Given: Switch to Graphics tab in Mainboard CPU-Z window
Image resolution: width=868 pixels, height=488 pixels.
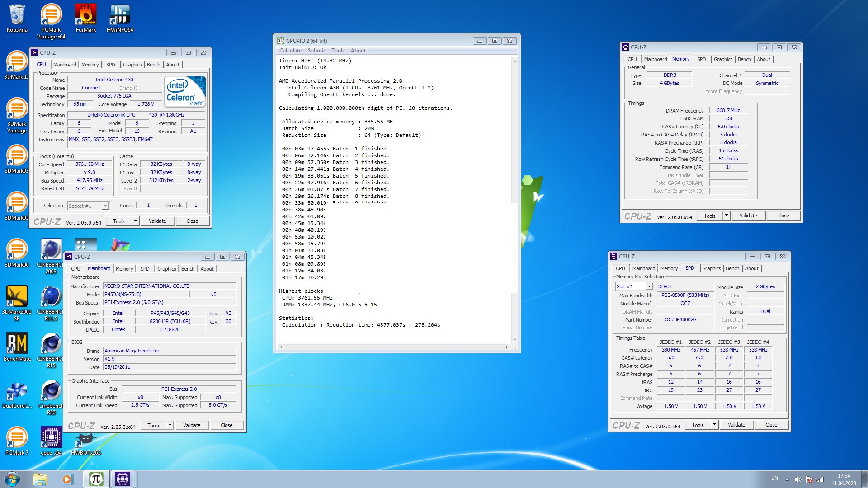Looking at the screenshot, I should pos(166,269).
